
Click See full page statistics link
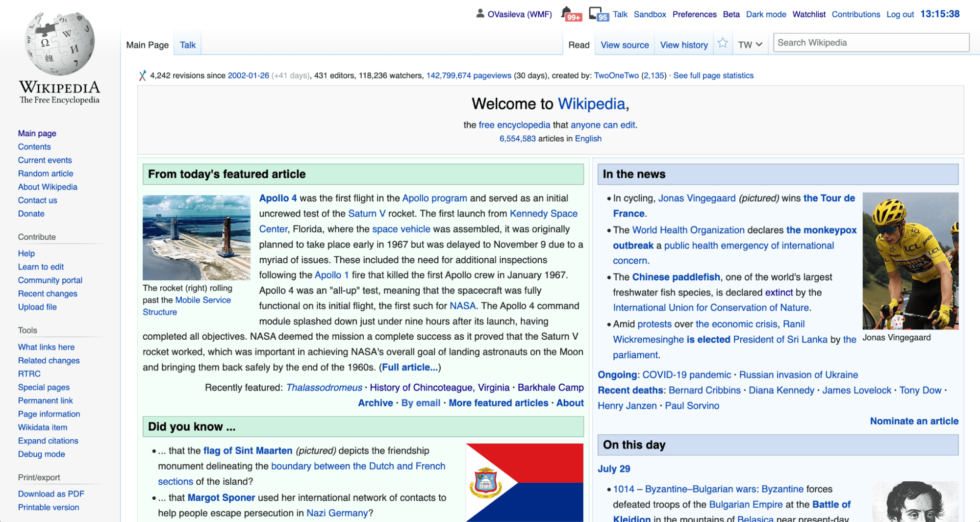point(713,75)
